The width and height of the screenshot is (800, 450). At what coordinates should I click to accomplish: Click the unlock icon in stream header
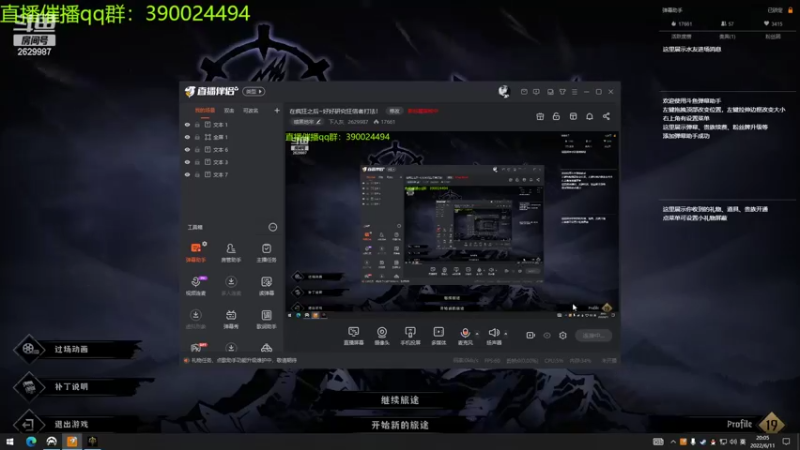click(x=556, y=116)
